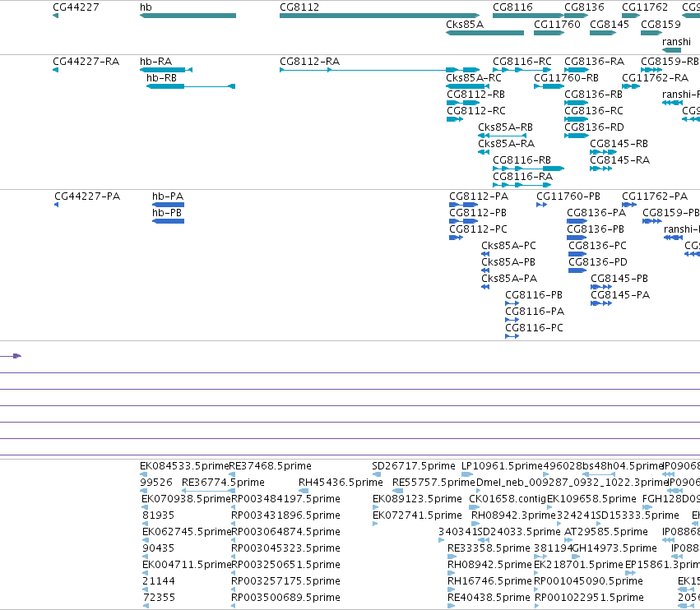Click the Cks85A gene label

tap(465, 24)
